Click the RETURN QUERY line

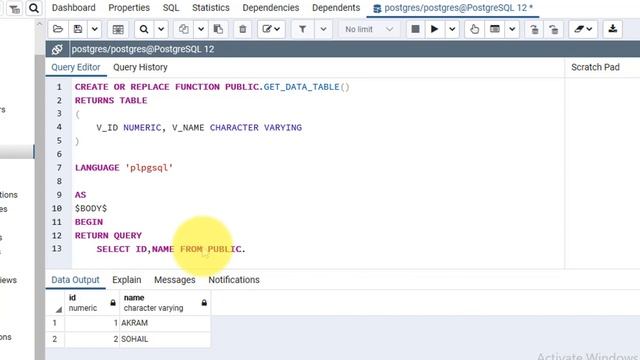pos(108,236)
